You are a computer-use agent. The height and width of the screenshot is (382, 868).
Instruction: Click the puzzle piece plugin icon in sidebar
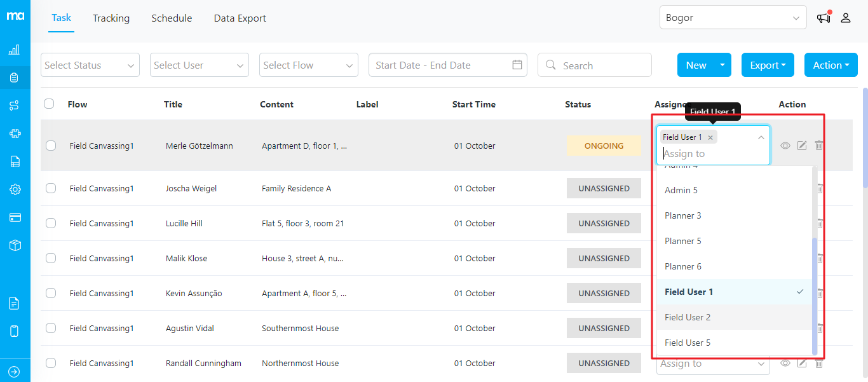(15, 133)
